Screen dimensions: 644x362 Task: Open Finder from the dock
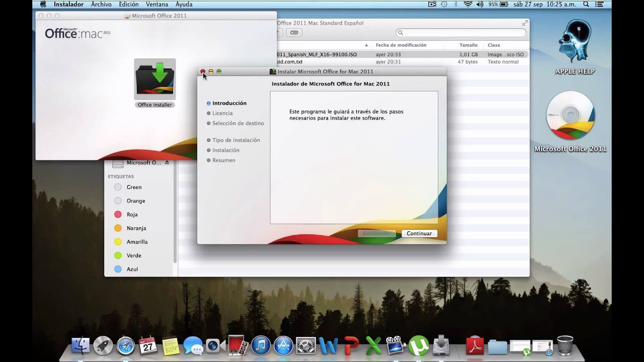coord(80,345)
